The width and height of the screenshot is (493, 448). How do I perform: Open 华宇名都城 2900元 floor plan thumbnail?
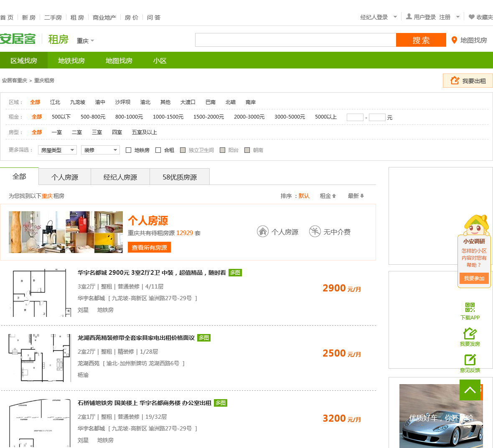pos(40,293)
